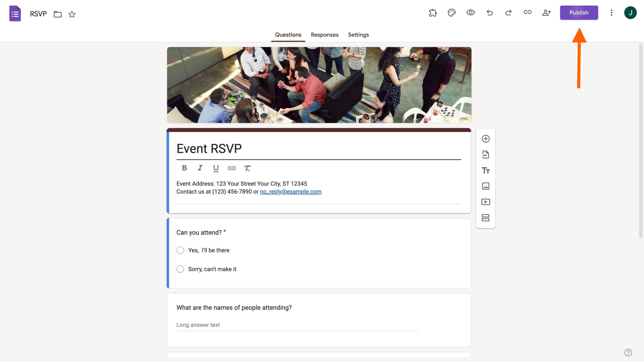Open the no_reply@example.com link

click(x=290, y=192)
